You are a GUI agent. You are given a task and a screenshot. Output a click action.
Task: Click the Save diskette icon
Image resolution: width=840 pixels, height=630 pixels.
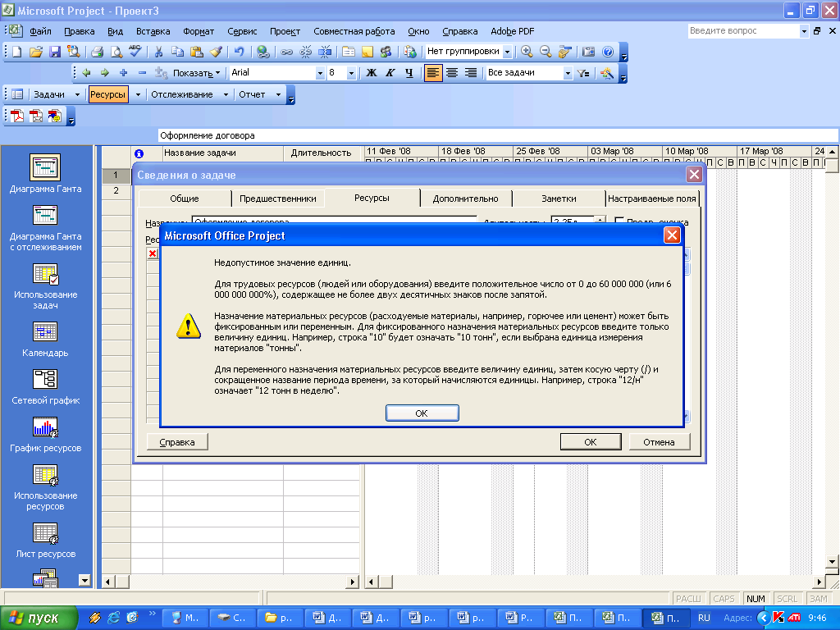[x=55, y=52]
